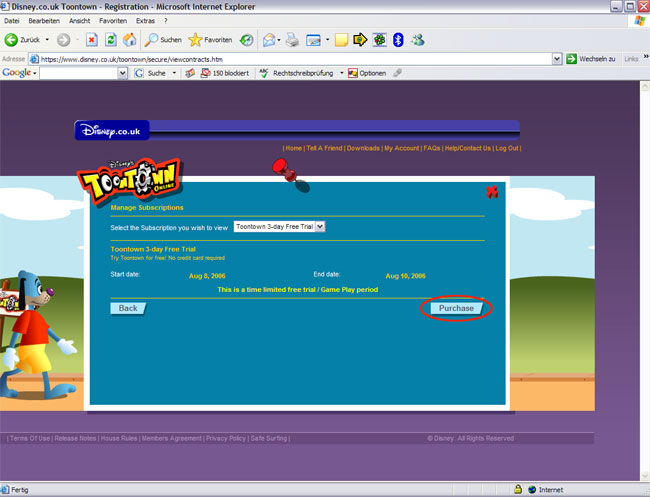Open the House Rules footer link
This screenshot has width=650, height=497.
(119, 438)
